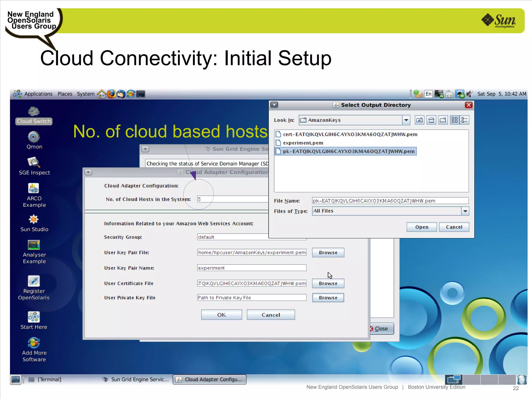Viewport: 532px width, 399px height.
Task: Click Open in the file dialog
Action: (422, 227)
